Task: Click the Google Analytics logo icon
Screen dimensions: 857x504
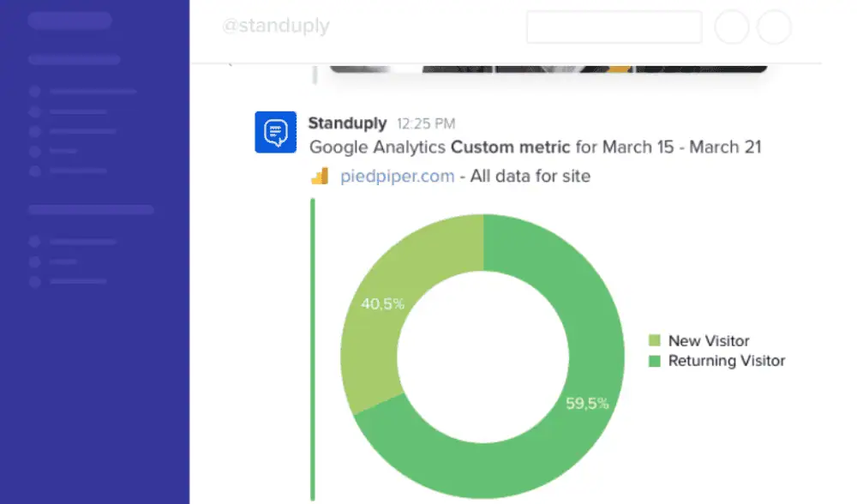Action: click(320, 177)
